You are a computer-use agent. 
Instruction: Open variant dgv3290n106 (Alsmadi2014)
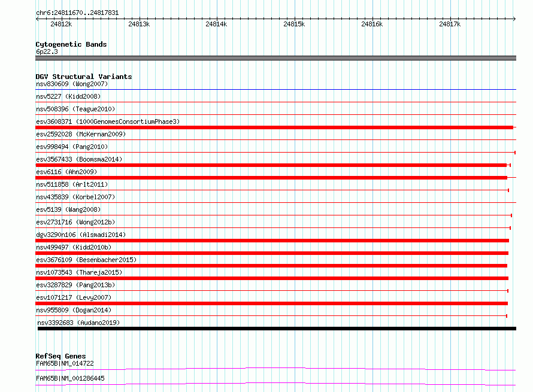click(81, 235)
